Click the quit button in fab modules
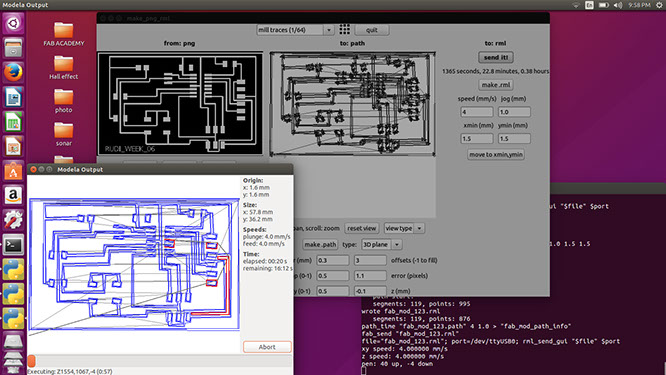 click(372, 30)
